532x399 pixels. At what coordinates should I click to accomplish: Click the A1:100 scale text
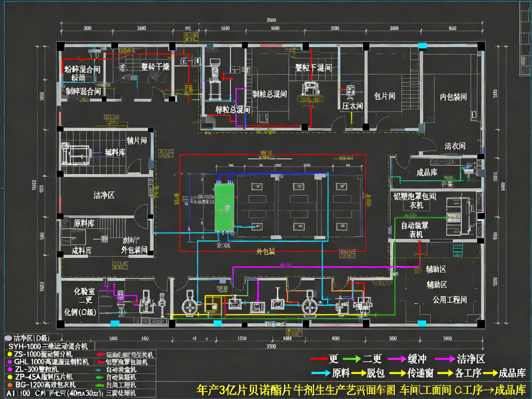tap(18, 393)
